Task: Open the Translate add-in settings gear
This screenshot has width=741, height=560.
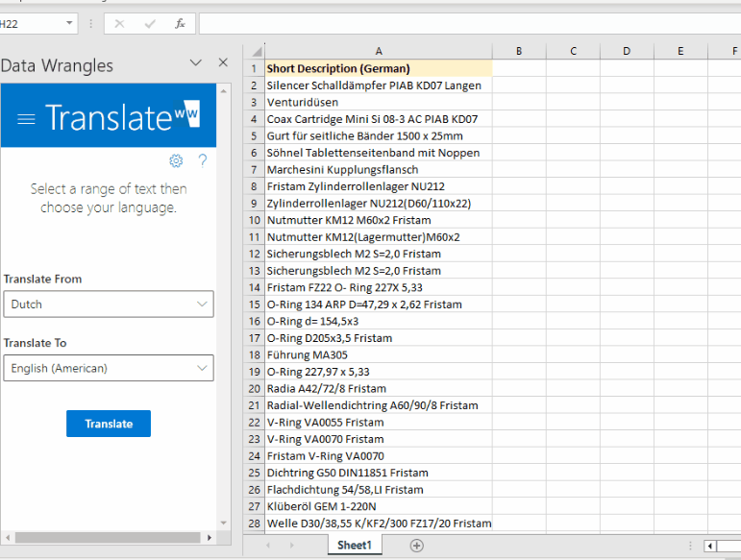Action: [176, 161]
